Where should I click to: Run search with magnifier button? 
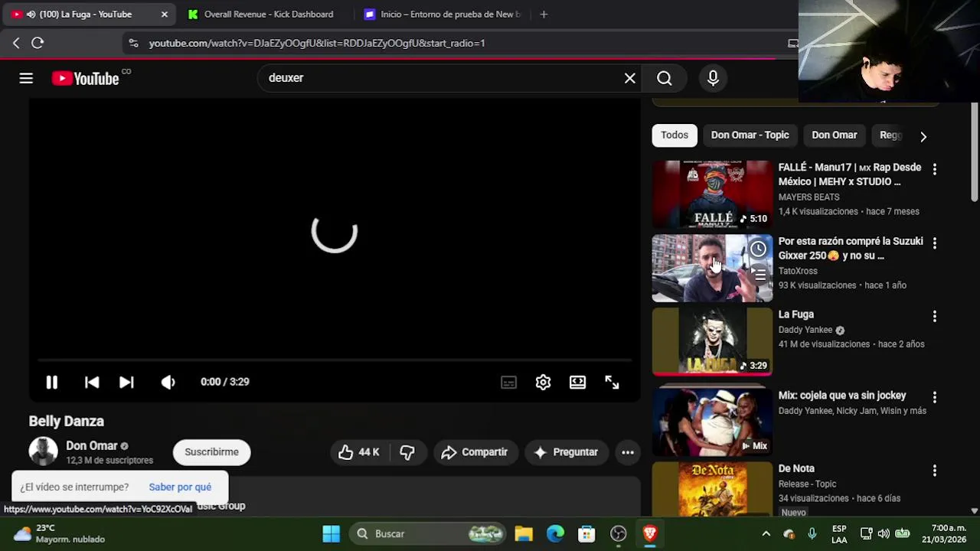(665, 78)
